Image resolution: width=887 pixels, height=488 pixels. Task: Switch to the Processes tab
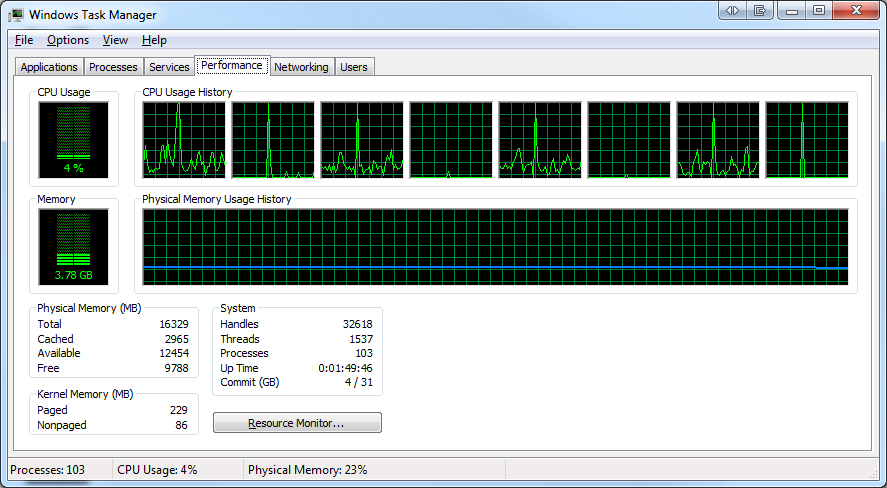(x=113, y=67)
